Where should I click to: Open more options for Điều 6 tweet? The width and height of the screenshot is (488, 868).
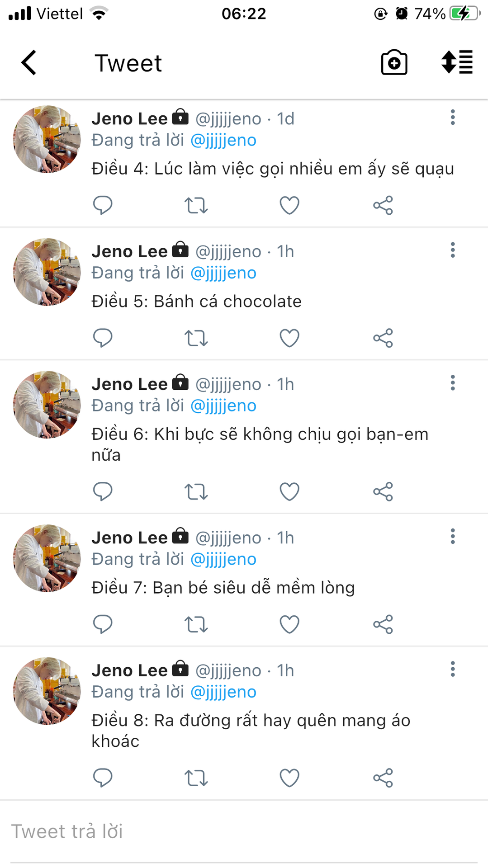point(452,383)
